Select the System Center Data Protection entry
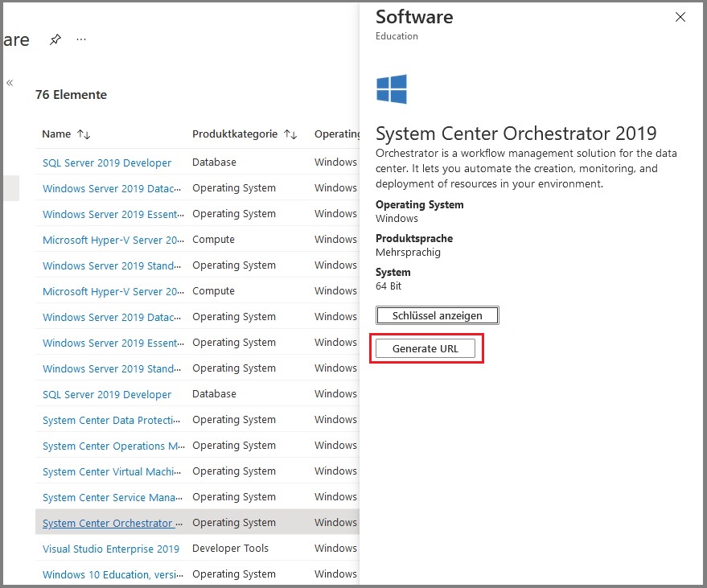 click(x=113, y=420)
